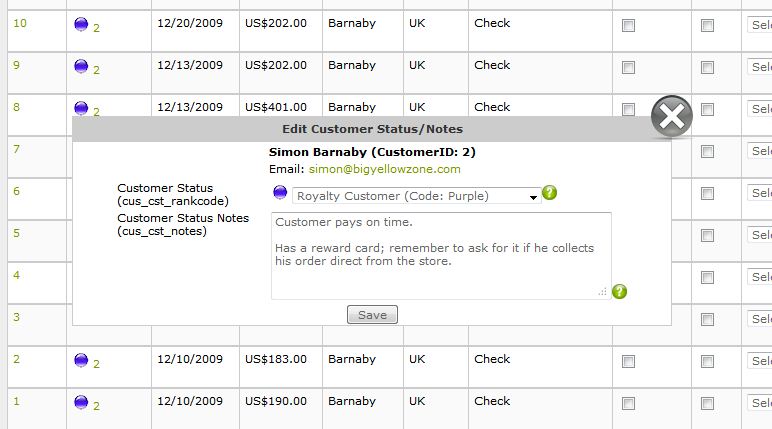
Task: Click purple status ball in order 2 row
Action: click(x=81, y=360)
